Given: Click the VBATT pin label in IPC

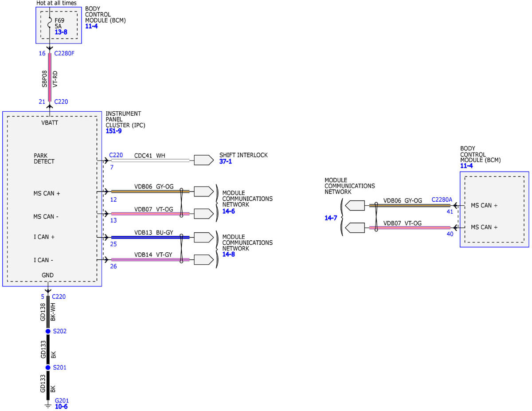Looking at the screenshot, I should (49, 123).
